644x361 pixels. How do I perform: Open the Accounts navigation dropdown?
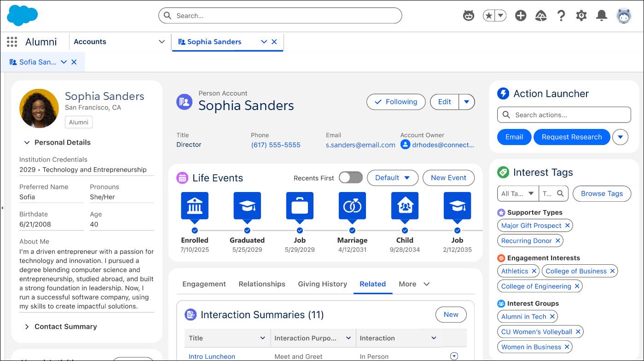[162, 42]
